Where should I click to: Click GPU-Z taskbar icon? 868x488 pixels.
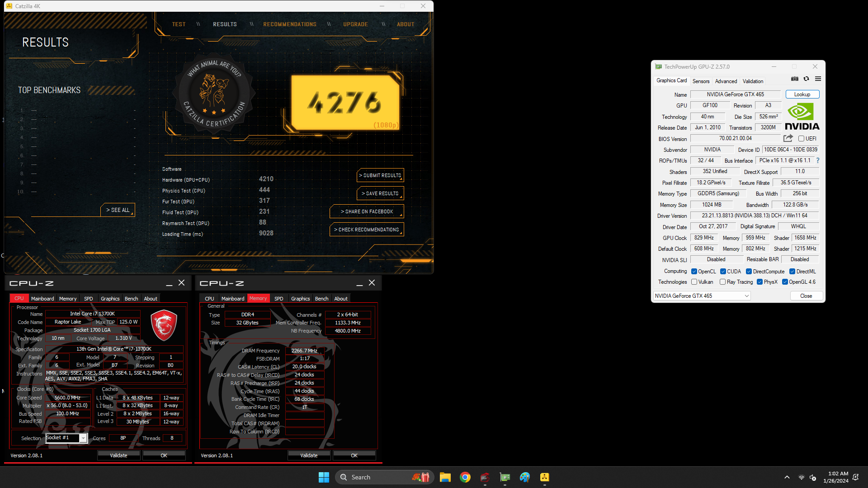point(505,477)
